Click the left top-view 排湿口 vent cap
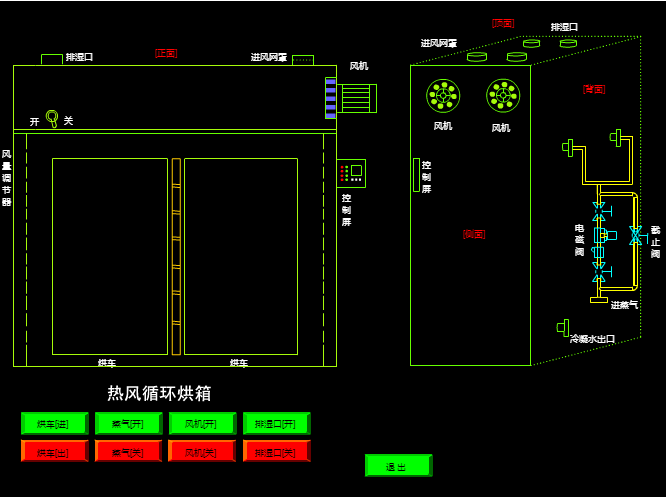This screenshot has width=666, height=497. tap(531, 43)
